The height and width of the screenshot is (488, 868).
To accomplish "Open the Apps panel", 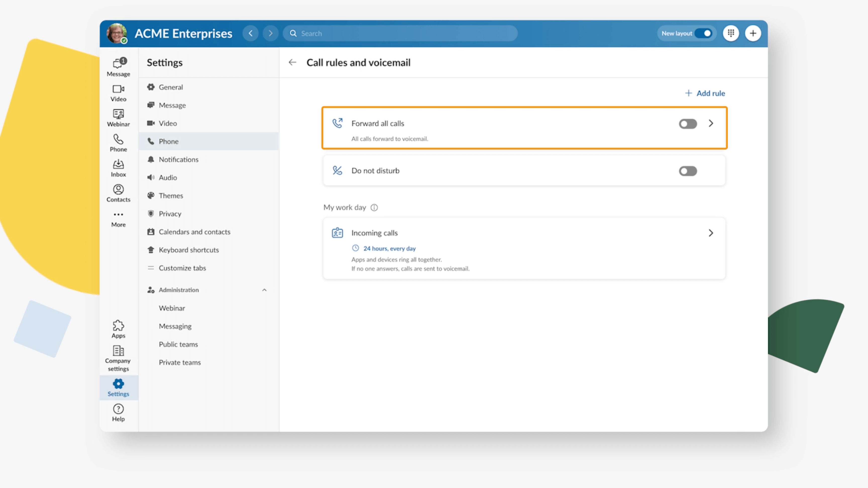I will click(x=118, y=329).
